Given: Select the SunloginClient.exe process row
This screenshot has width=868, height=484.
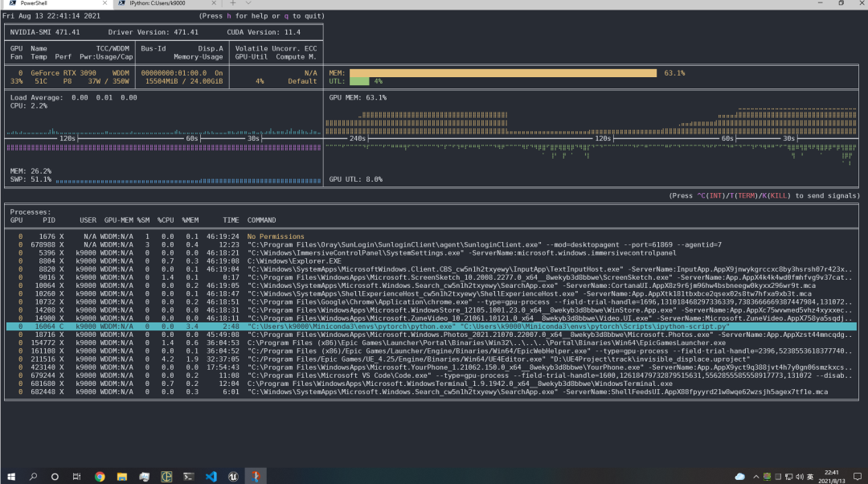Looking at the screenshot, I should coord(432,244).
